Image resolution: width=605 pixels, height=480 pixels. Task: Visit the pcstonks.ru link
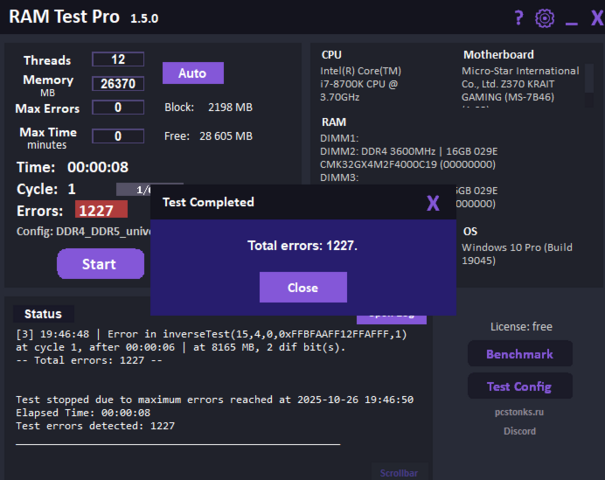pos(520,411)
